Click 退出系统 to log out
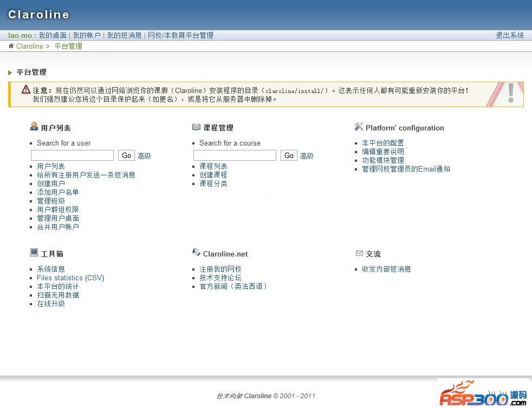The image size is (532, 408). tap(510, 35)
